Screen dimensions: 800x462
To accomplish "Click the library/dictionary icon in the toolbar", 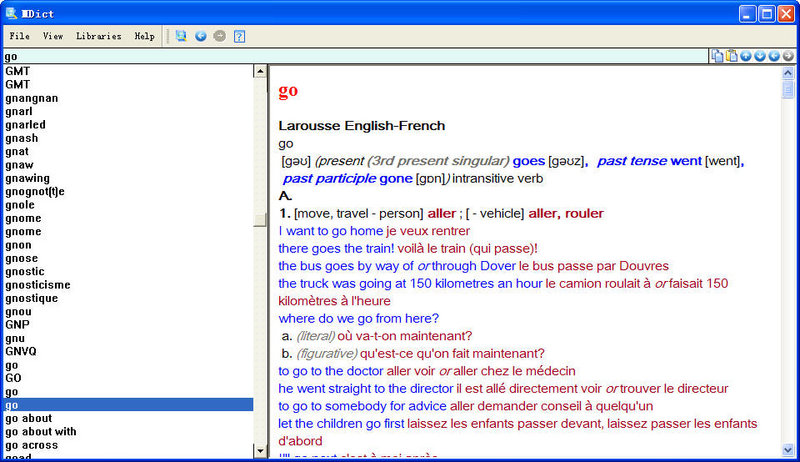I will (181, 36).
